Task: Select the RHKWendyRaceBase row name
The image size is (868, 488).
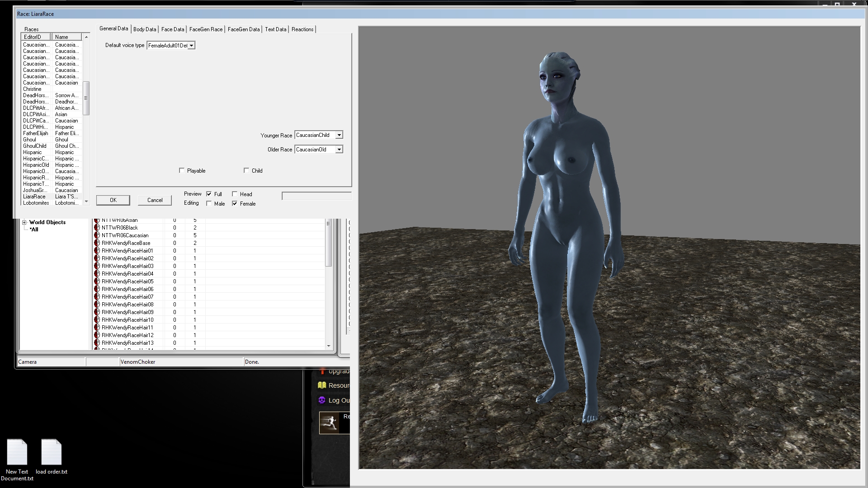Action: (126, 243)
